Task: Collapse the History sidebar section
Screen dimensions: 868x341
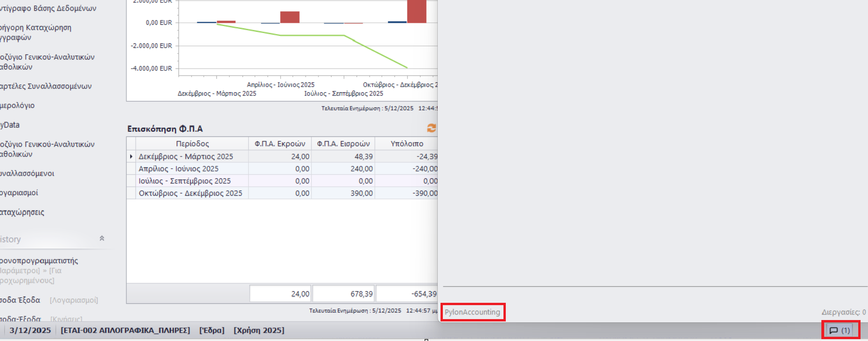Action: 102,239
